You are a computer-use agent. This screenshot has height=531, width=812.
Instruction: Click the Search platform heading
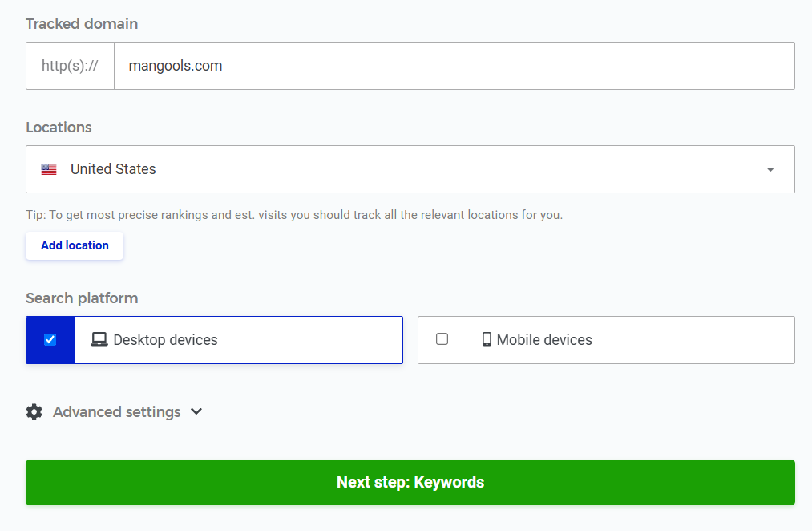(82, 298)
